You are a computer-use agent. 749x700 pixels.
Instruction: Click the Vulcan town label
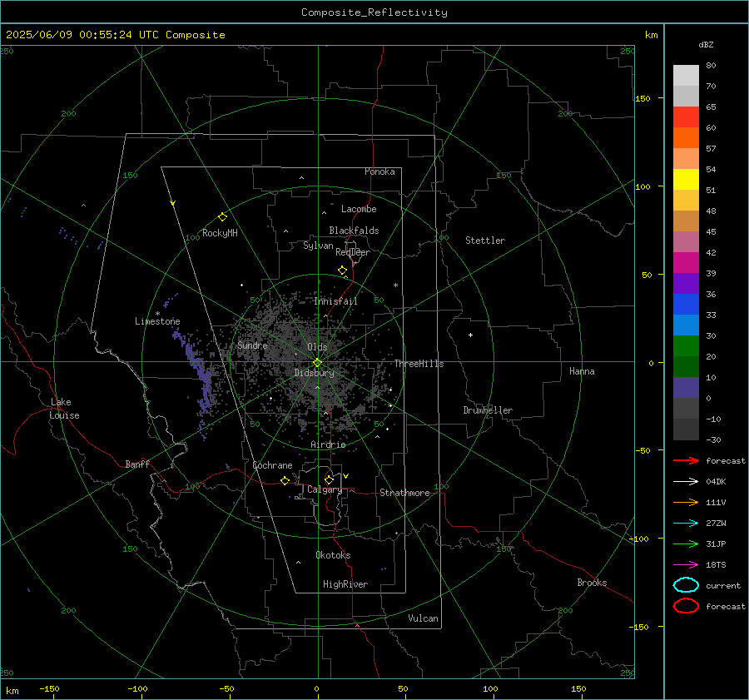[x=423, y=618]
